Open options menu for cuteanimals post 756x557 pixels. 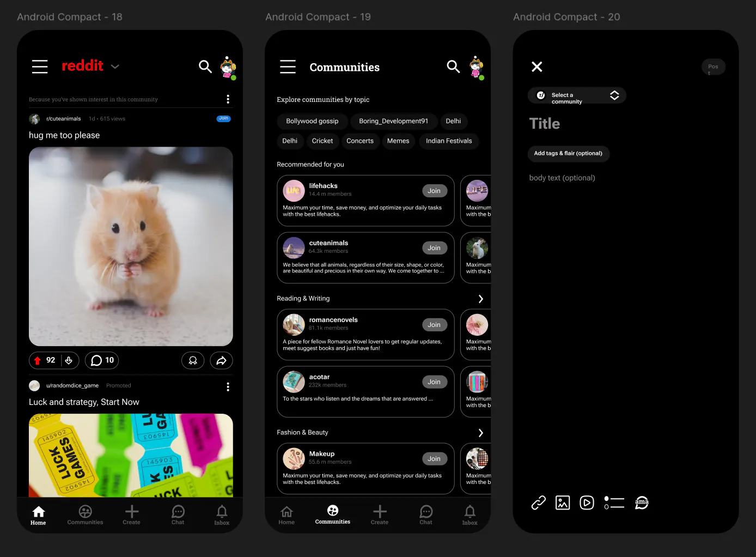228,99
